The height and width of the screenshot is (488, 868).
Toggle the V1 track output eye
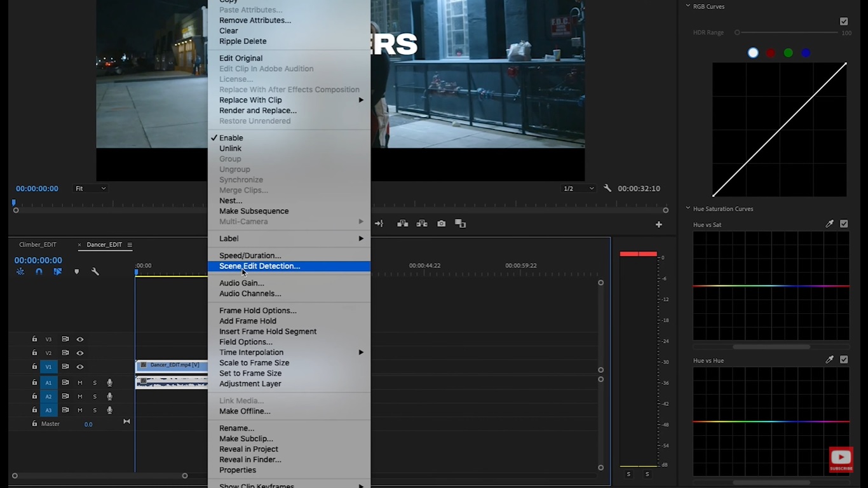click(79, 367)
